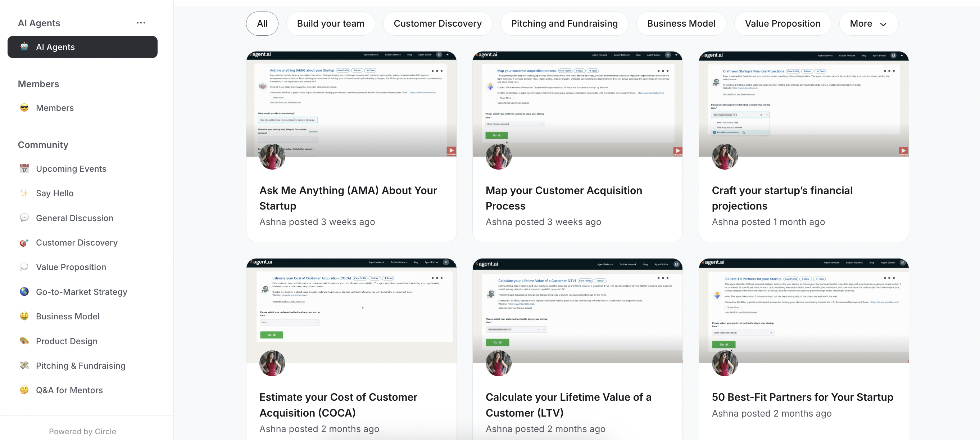
Task: Select the All filter tab
Action: click(x=262, y=24)
